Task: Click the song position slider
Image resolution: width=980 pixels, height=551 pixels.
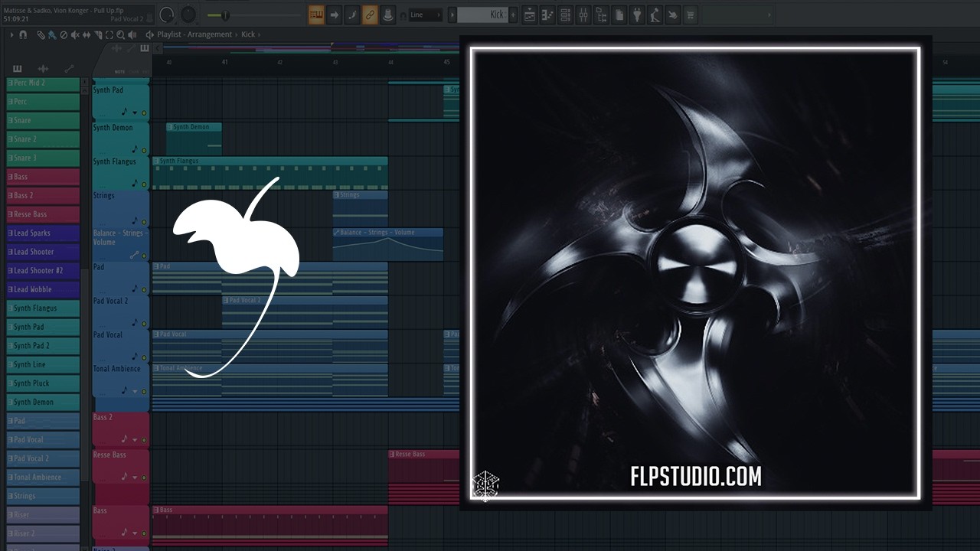Action: click(253, 15)
